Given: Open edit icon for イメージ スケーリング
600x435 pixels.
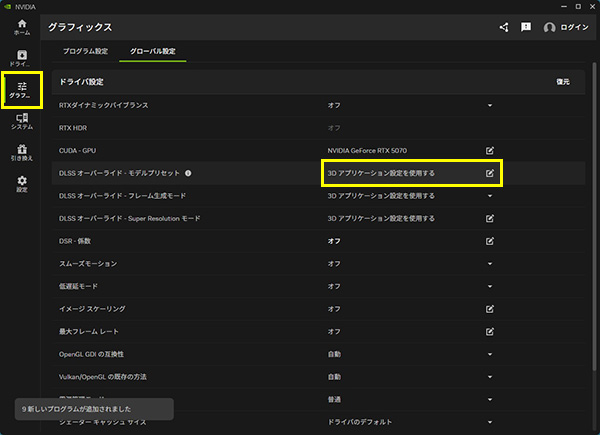Looking at the screenshot, I should 490,309.
